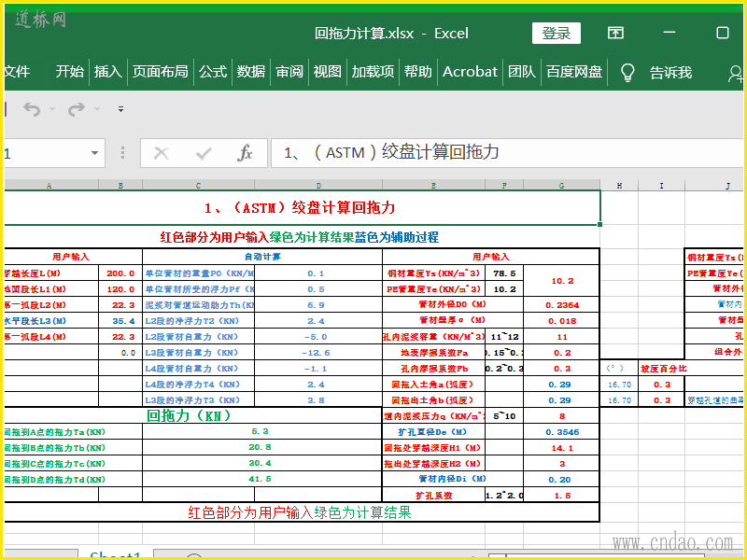The width and height of the screenshot is (747, 560).
Task: Click the 41.5 Td pullback result cell
Action: [262, 479]
